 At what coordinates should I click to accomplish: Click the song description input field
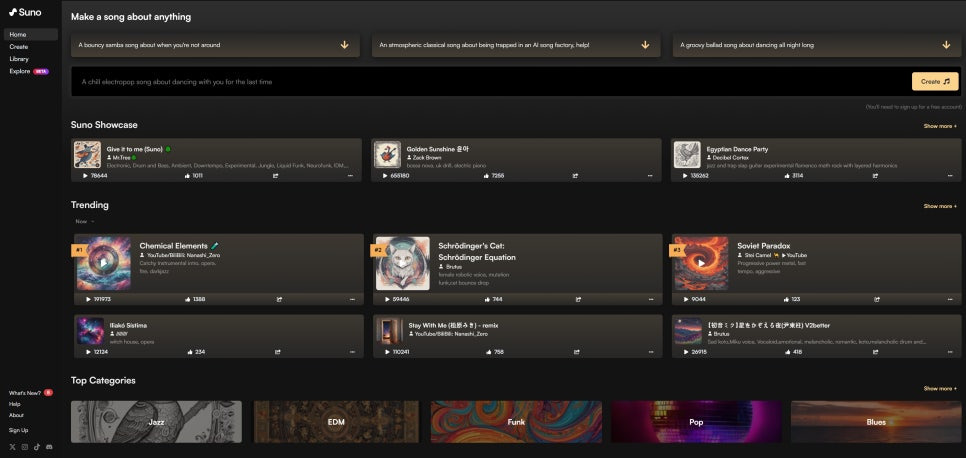pyautogui.click(x=490, y=81)
